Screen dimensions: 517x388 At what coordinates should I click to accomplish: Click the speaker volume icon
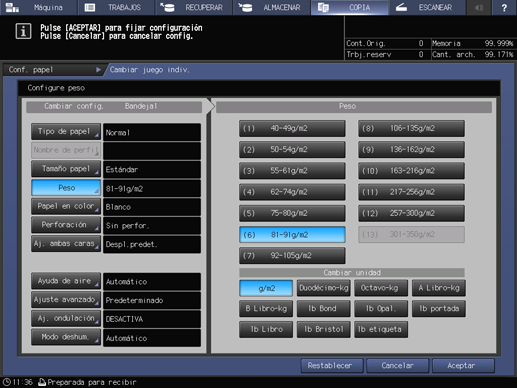pyautogui.click(x=479, y=7)
